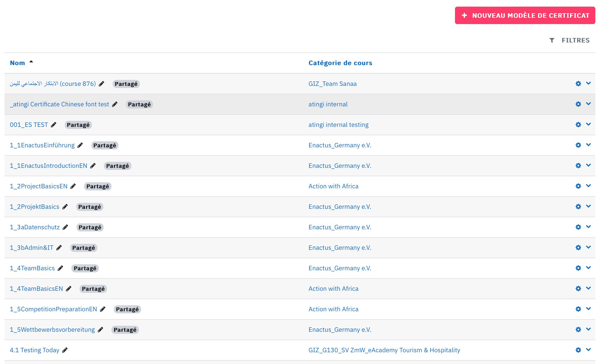This screenshot has height=364, width=602.
Task: Open gear actions for GIZ_Team Sanaa row
Action: 578,84
